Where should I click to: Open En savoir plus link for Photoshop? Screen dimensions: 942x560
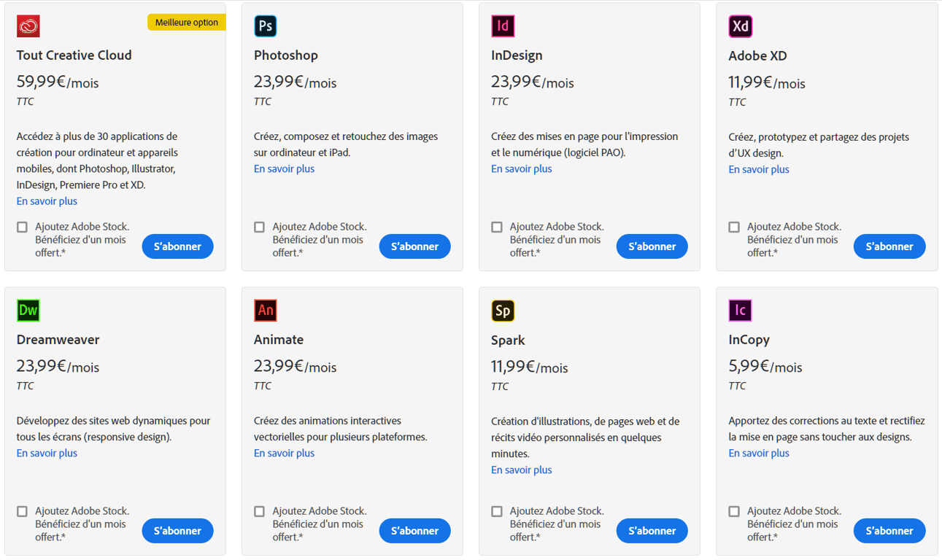[x=284, y=168]
